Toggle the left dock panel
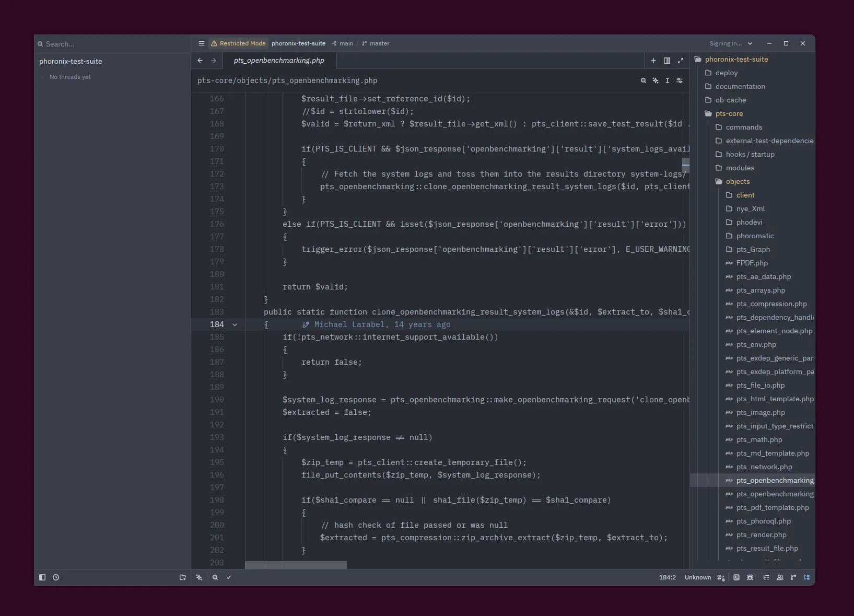Viewport: 854px width, 616px height. [42, 577]
